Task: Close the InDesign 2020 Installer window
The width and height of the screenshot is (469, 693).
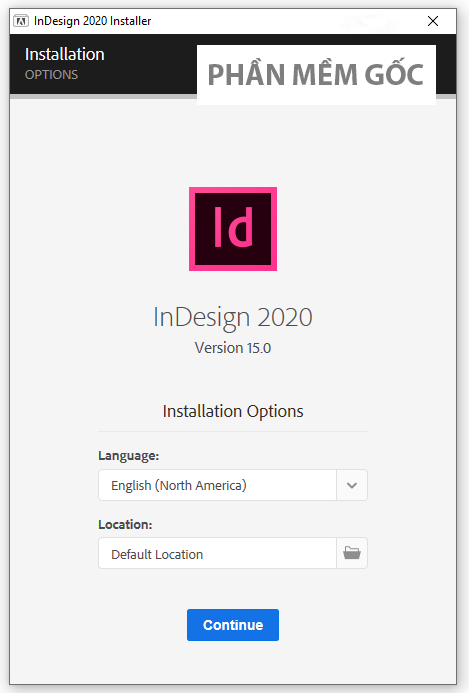Action: coord(433,21)
